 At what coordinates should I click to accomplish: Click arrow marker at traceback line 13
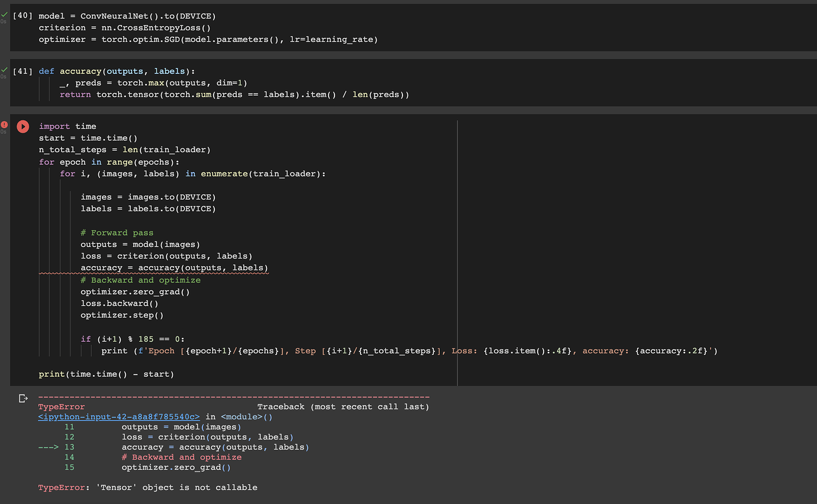click(x=48, y=447)
